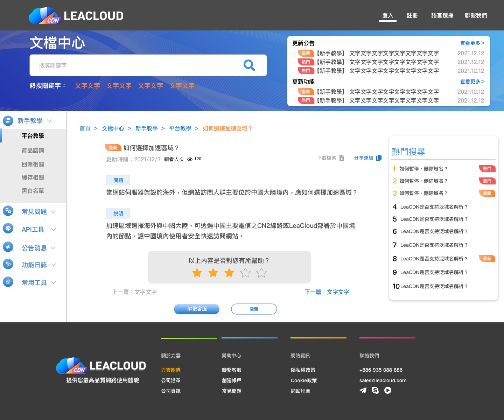
Task: Click the 搜尋關鍵字 search input field
Action: coord(136,65)
